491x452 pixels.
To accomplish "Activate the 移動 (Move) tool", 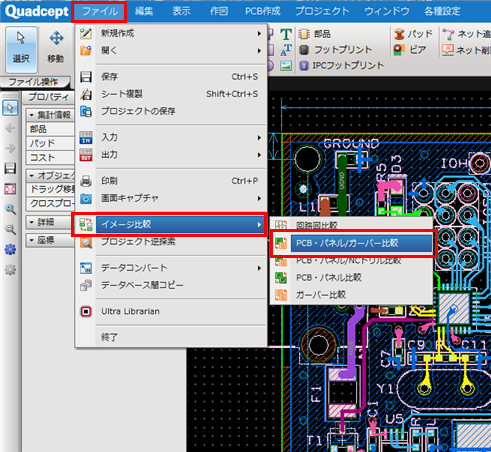I will [56, 49].
